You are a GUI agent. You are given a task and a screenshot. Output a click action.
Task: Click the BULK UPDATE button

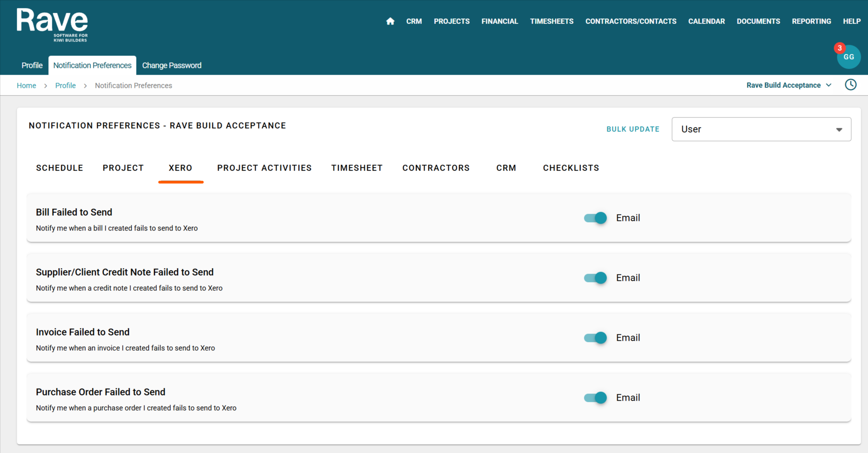point(633,129)
